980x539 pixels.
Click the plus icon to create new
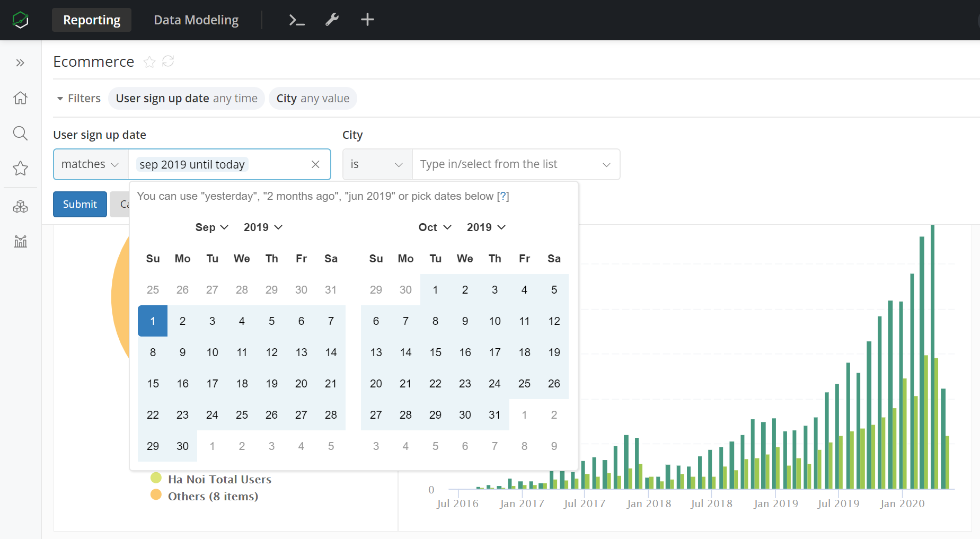pyautogui.click(x=367, y=20)
